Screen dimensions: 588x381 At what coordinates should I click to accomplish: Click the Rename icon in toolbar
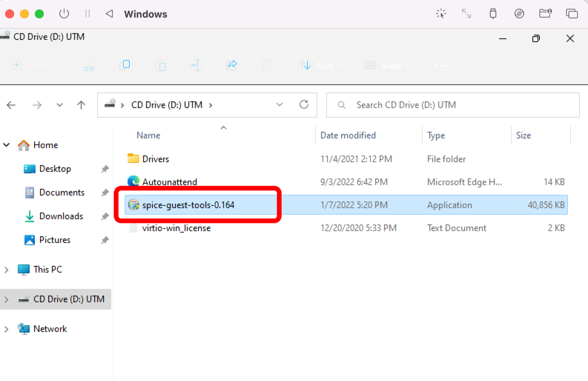click(x=195, y=65)
